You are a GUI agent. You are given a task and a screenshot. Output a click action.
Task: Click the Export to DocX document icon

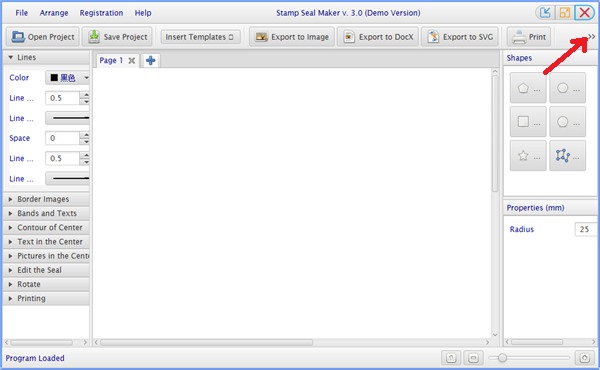click(x=349, y=37)
